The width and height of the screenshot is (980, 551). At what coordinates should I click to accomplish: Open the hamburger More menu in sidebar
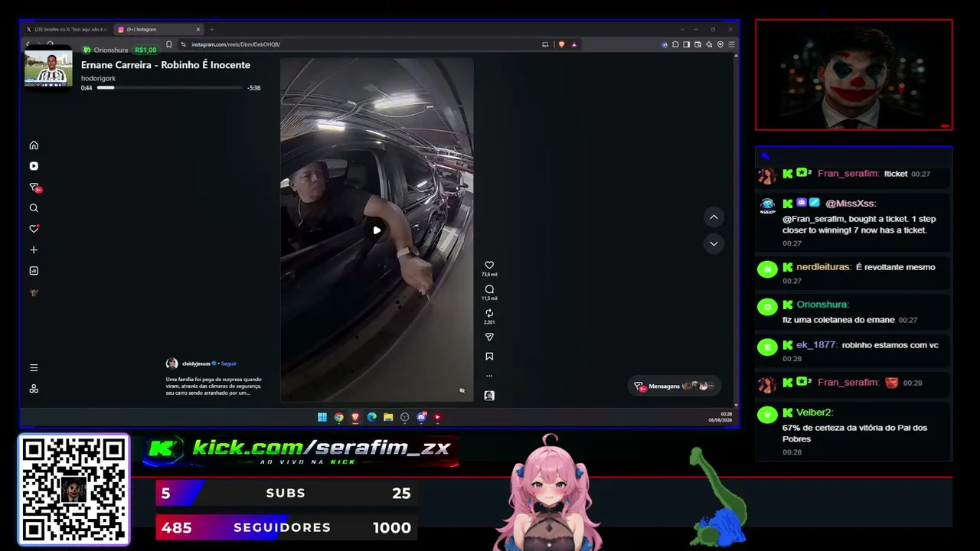click(34, 368)
